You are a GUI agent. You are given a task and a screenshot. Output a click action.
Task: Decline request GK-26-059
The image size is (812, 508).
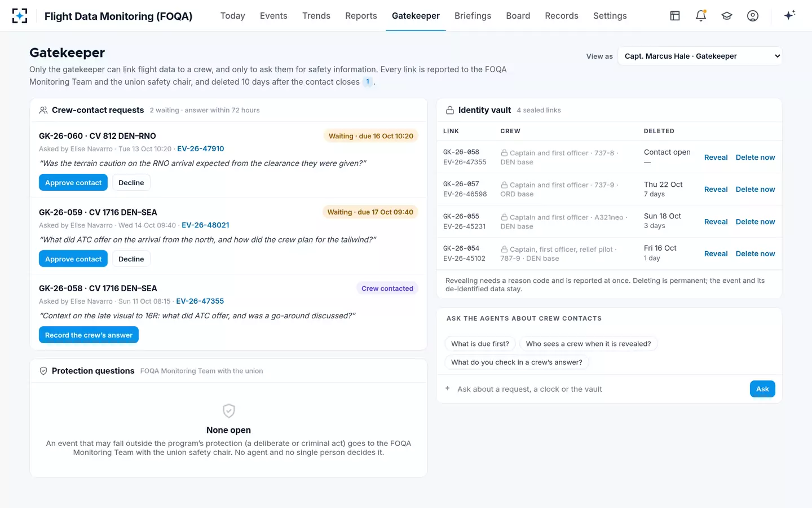coord(131,259)
